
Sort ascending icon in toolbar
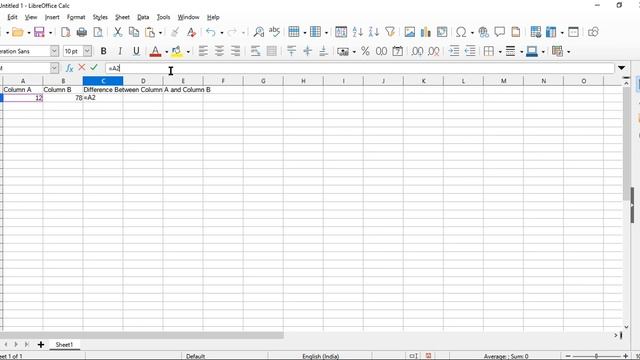358,32
